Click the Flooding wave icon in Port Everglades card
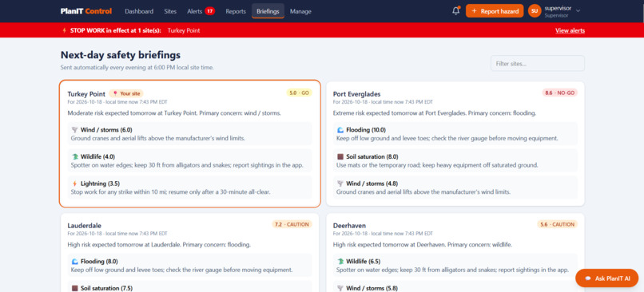The width and height of the screenshot is (644, 292). [x=340, y=130]
